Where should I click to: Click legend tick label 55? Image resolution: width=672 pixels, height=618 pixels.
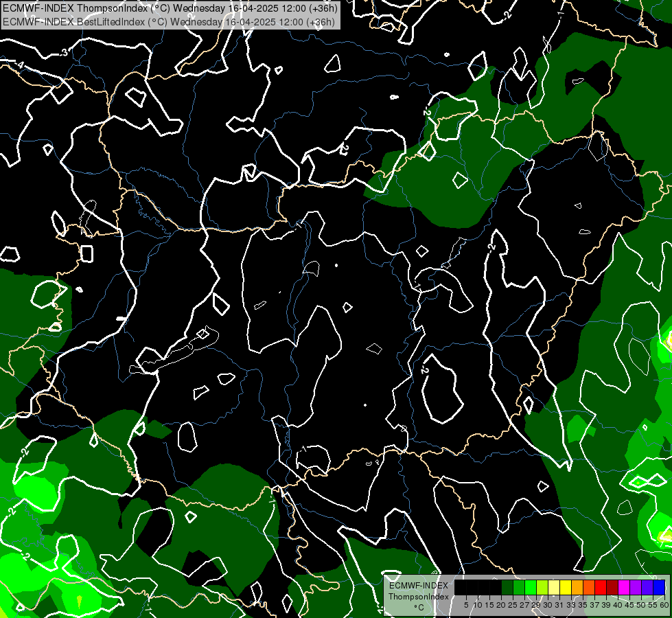(653, 605)
